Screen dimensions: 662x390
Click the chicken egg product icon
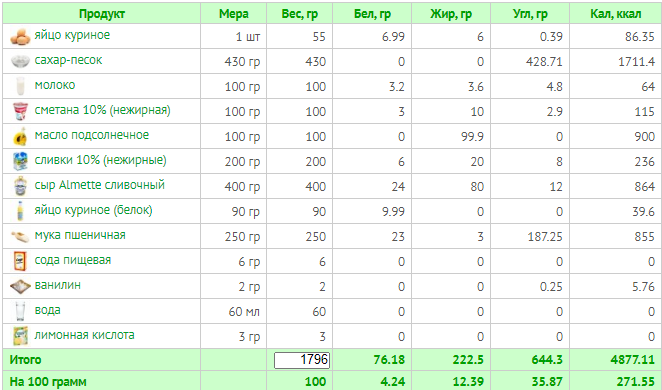(20, 36)
